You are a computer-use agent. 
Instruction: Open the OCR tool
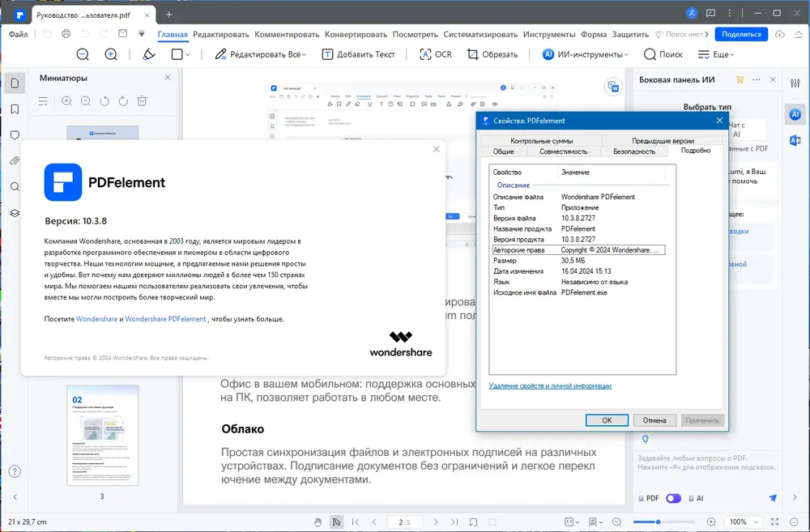[436, 54]
